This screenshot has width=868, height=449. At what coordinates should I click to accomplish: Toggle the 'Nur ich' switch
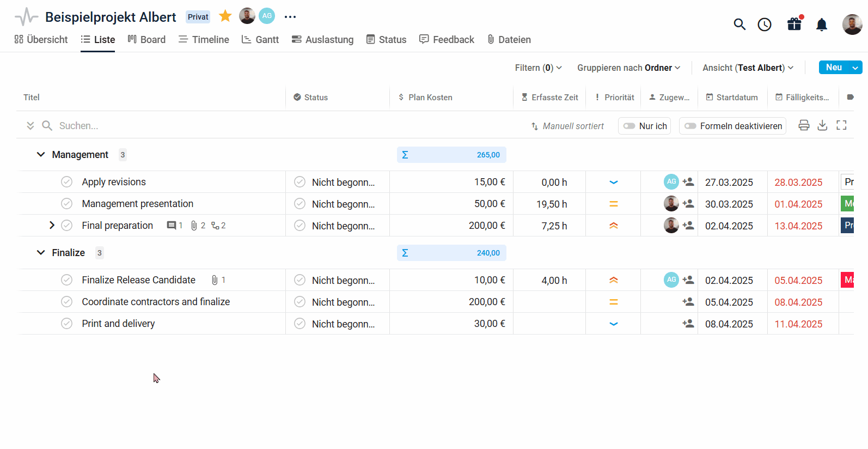coord(629,126)
